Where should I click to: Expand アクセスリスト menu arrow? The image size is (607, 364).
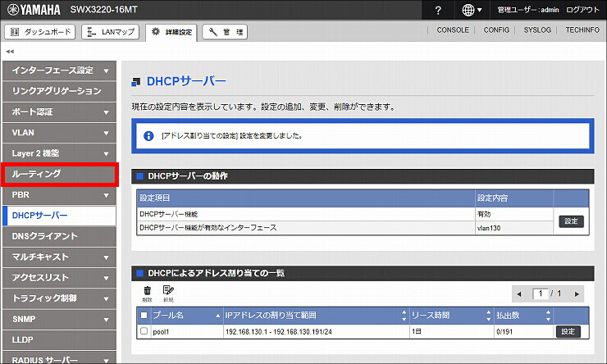pyautogui.click(x=106, y=278)
